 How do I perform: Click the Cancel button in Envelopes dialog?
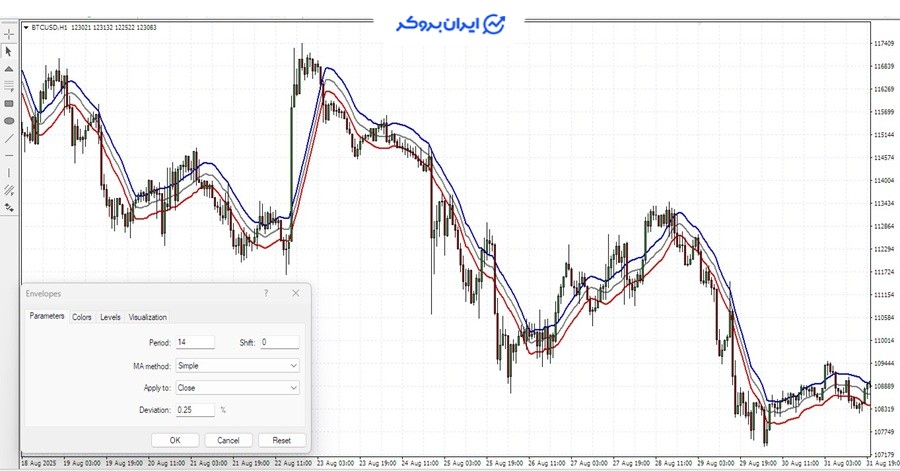pyautogui.click(x=228, y=440)
